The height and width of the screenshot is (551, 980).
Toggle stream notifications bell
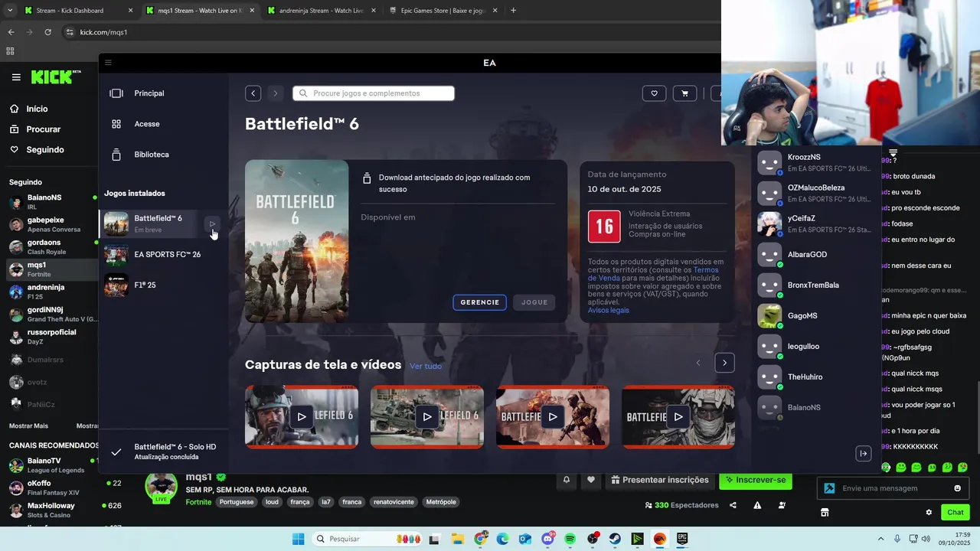click(567, 480)
